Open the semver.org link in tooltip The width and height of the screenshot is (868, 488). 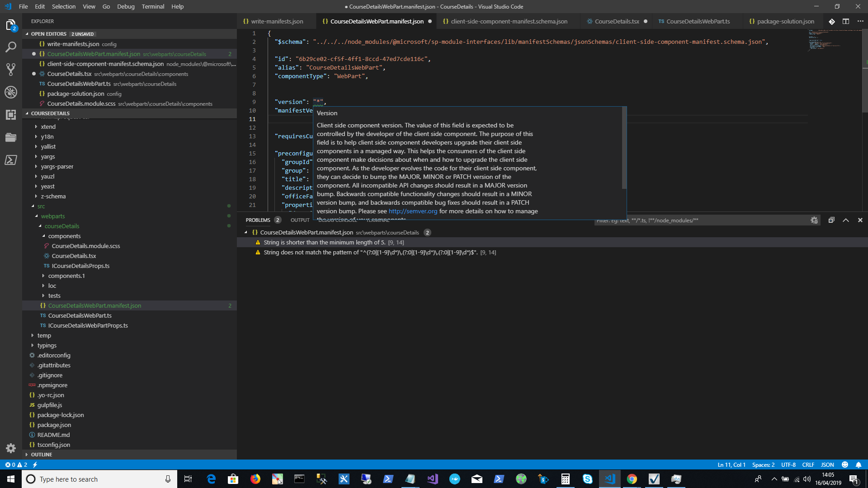[413, 211]
